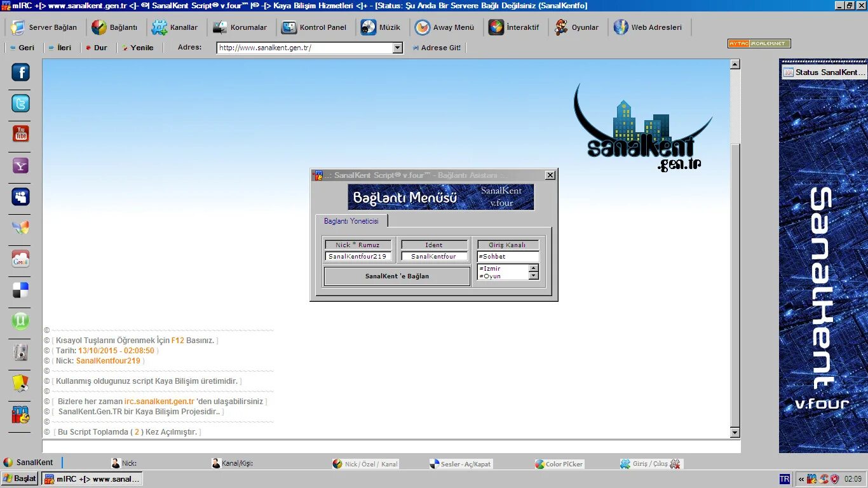Image resolution: width=868 pixels, height=488 pixels.
Task: Open Yahoo sidebar shortcut
Action: (x=21, y=166)
